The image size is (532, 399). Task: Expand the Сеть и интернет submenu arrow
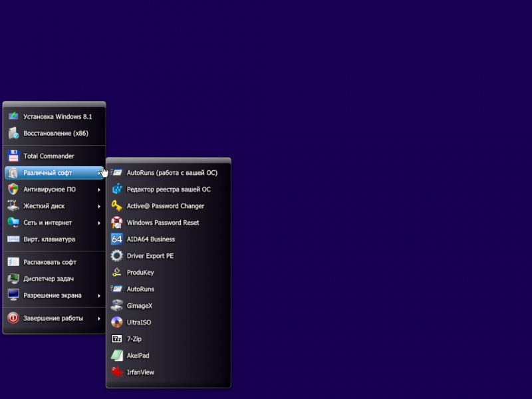tap(99, 223)
